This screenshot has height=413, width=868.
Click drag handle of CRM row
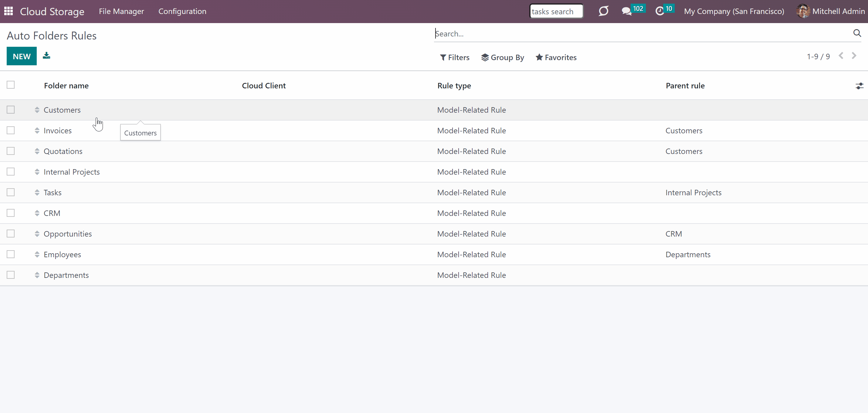pos(37,213)
